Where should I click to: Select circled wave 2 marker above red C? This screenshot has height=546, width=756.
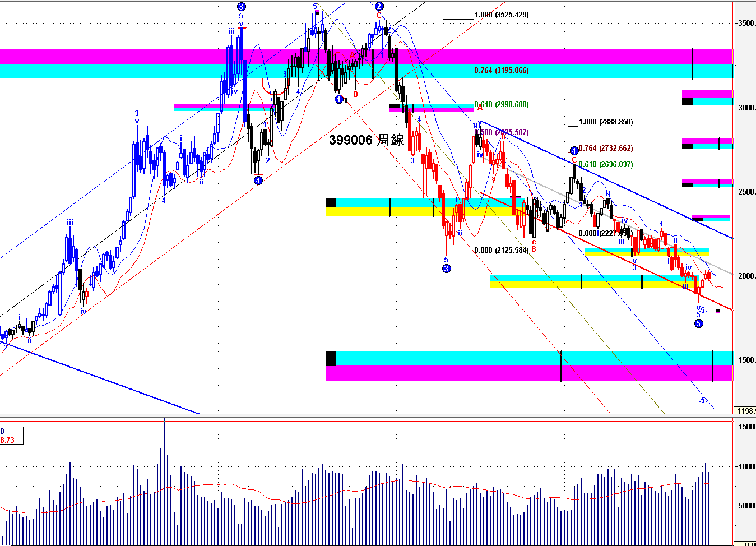point(379,6)
